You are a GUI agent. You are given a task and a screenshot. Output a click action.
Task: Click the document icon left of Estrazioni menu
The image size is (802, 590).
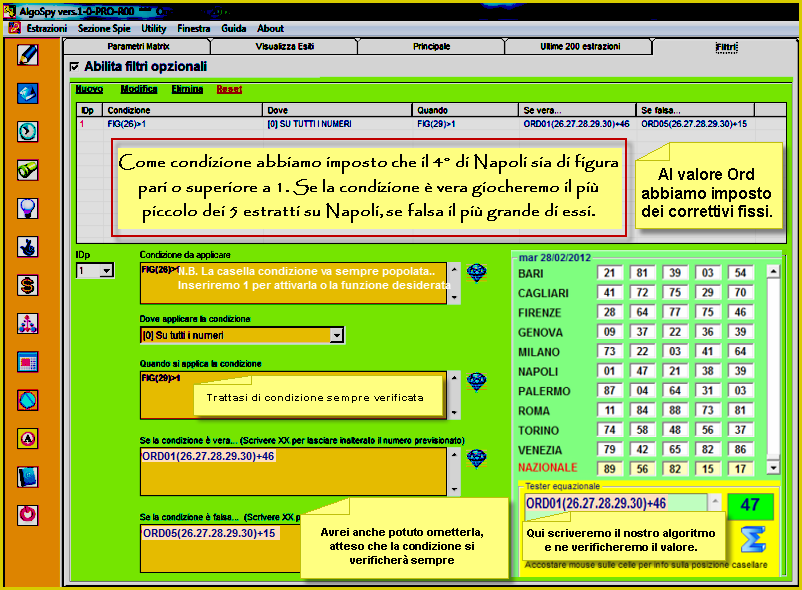click(14, 28)
